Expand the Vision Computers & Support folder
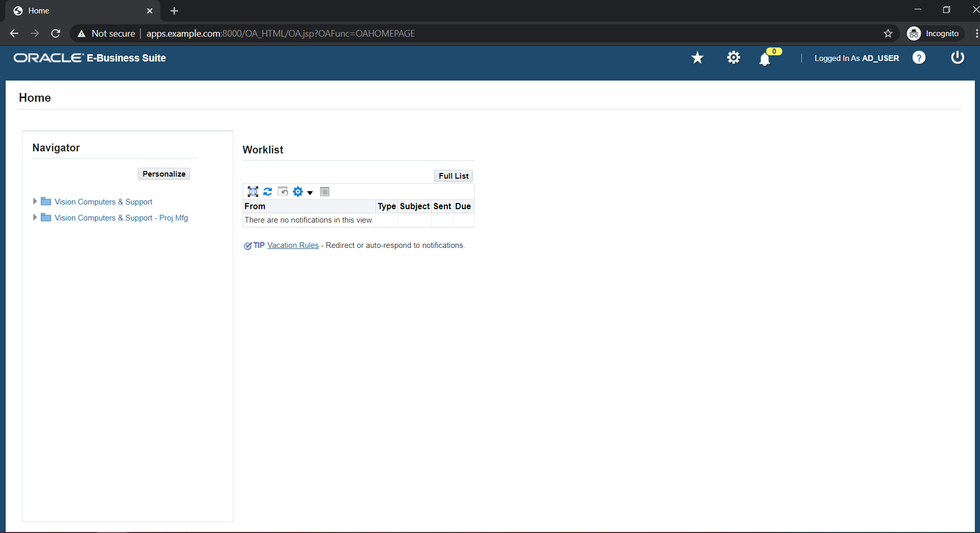The width and height of the screenshot is (980, 533). [x=35, y=201]
